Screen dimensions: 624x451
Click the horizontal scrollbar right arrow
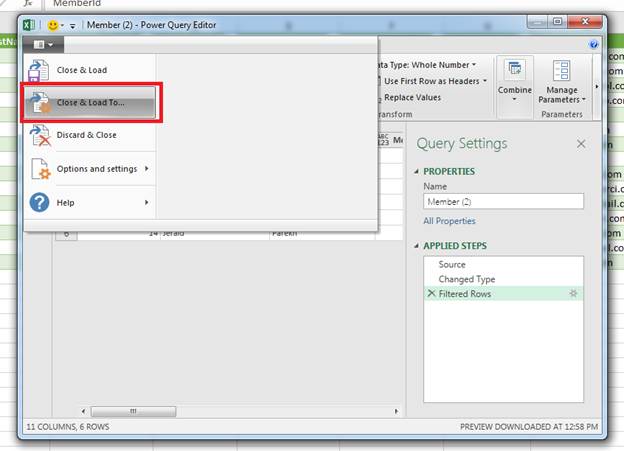(396, 411)
